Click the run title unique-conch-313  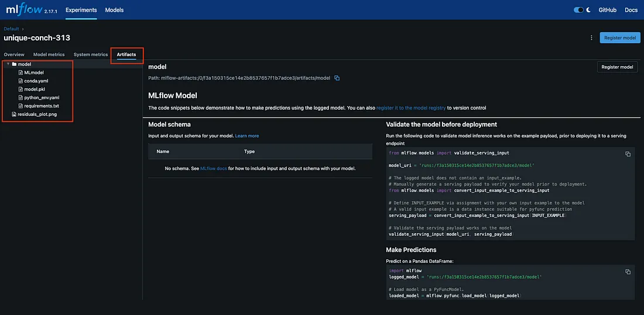pos(37,38)
